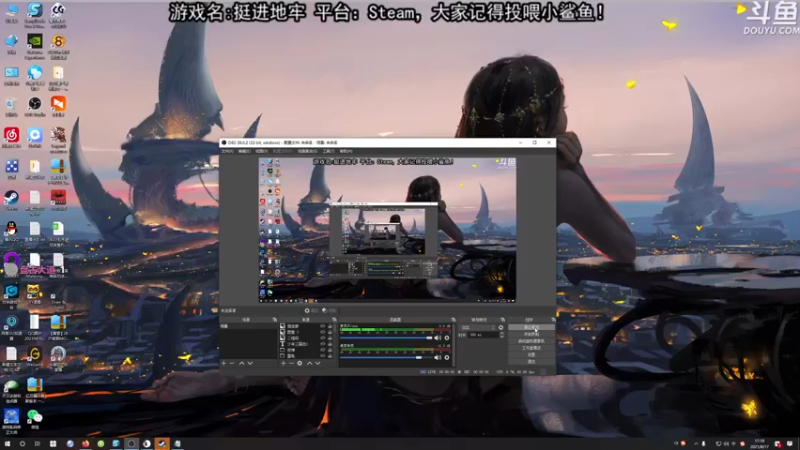Lock the topmost source via padlock
The image size is (800, 450).
click(x=330, y=326)
